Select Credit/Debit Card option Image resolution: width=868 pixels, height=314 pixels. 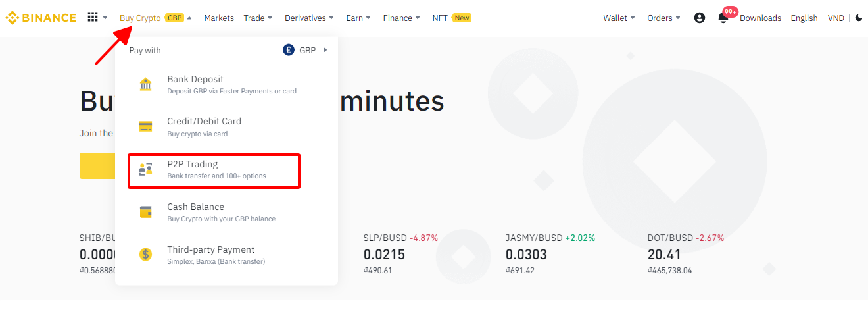coord(226,127)
